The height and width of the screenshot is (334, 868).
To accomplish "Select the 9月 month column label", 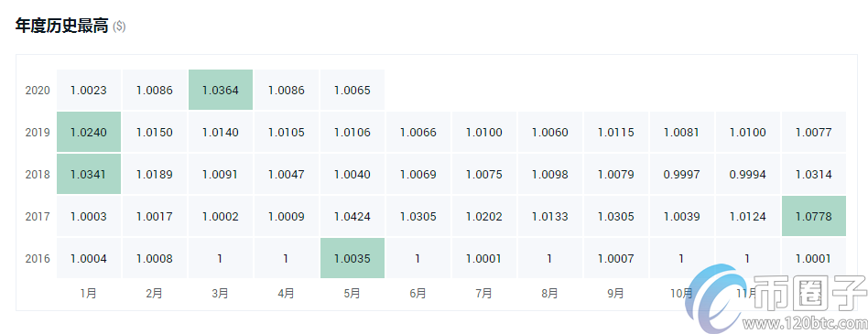I will pyautogui.click(x=615, y=294).
